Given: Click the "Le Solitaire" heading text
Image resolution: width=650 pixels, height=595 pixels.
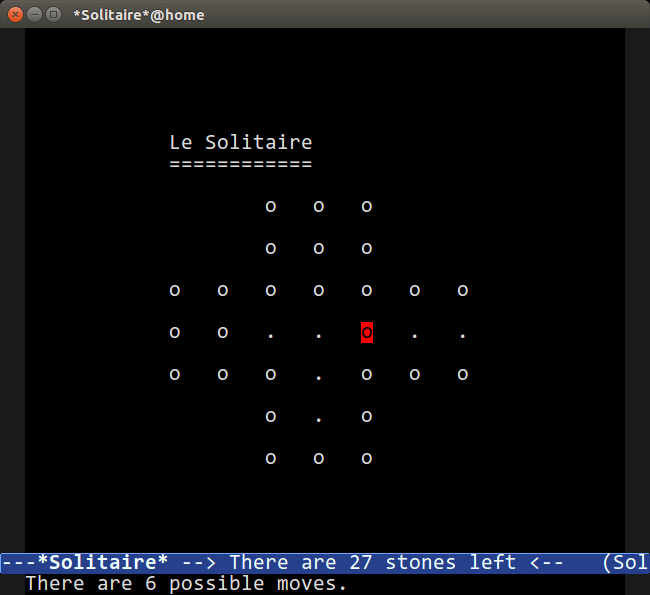Looking at the screenshot, I should tap(240, 143).
